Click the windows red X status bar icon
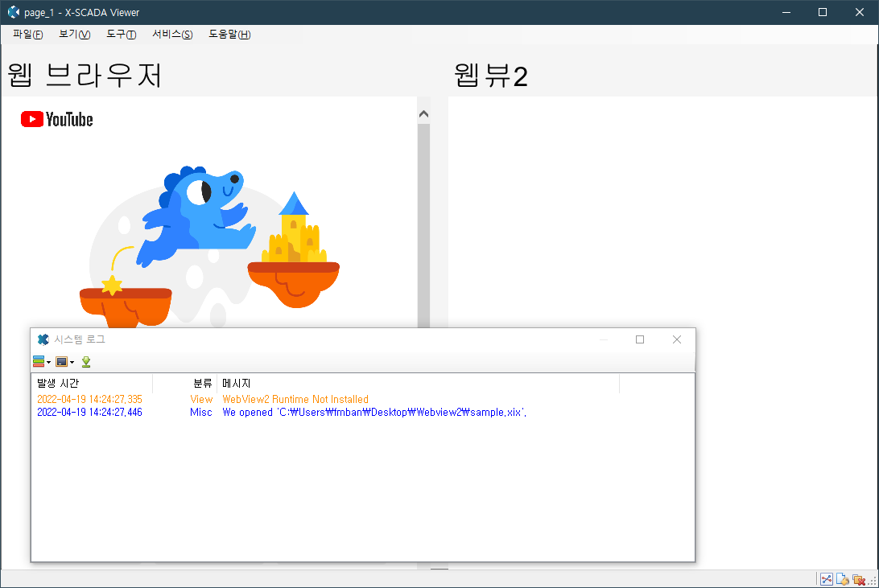The image size is (879, 588). click(x=858, y=580)
